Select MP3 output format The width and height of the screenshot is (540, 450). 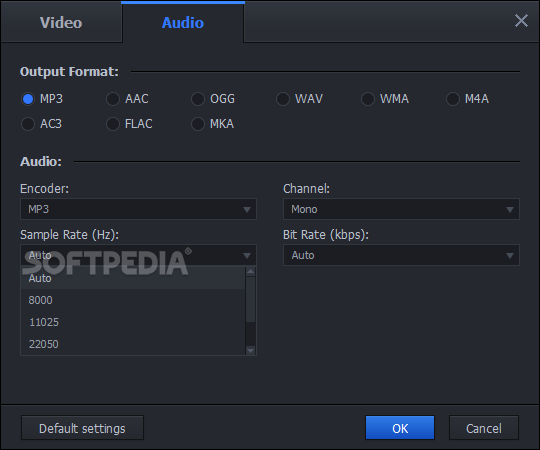coord(42,99)
